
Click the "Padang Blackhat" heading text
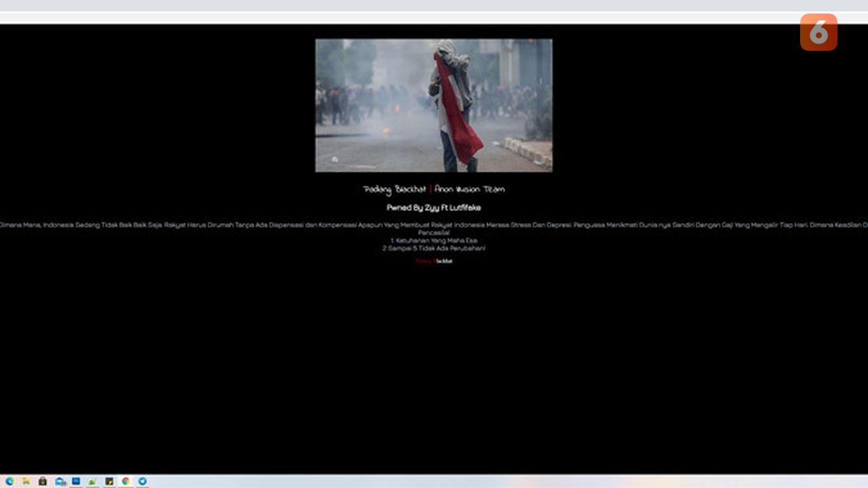[x=395, y=190]
